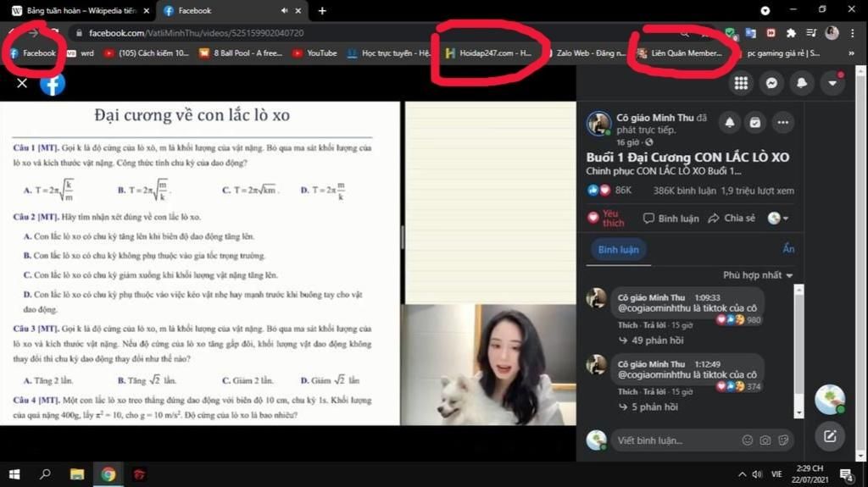Open the comment-as profile selector dropdown
Screen dimensions: 868x487
[x=778, y=218]
